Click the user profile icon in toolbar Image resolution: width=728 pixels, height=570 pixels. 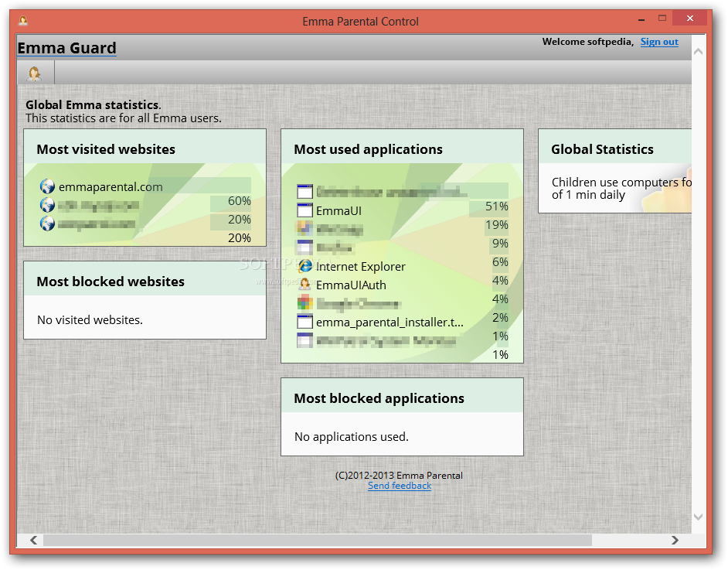tap(34, 73)
